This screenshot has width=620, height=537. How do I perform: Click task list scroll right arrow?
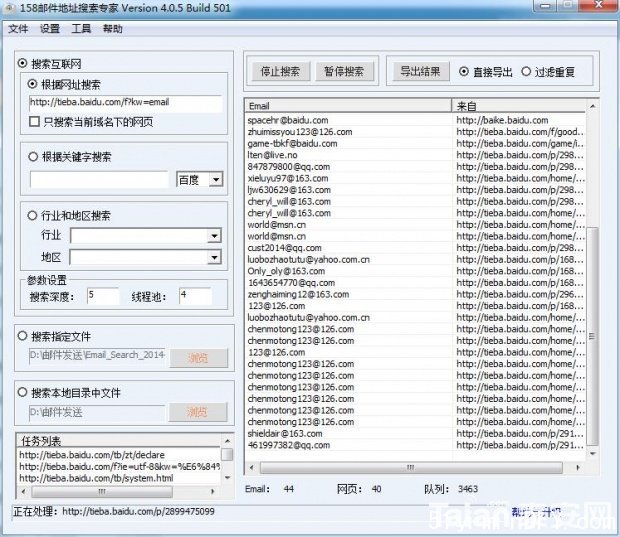[213, 492]
